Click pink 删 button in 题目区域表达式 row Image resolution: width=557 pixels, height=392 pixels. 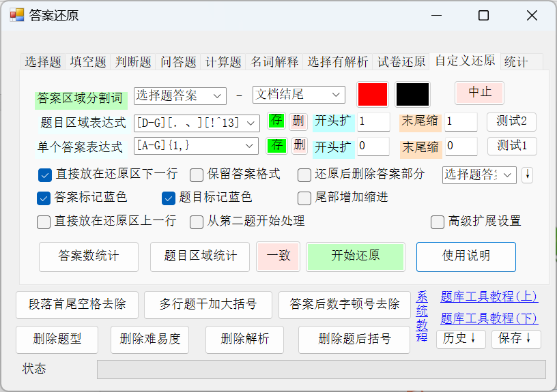pos(298,121)
